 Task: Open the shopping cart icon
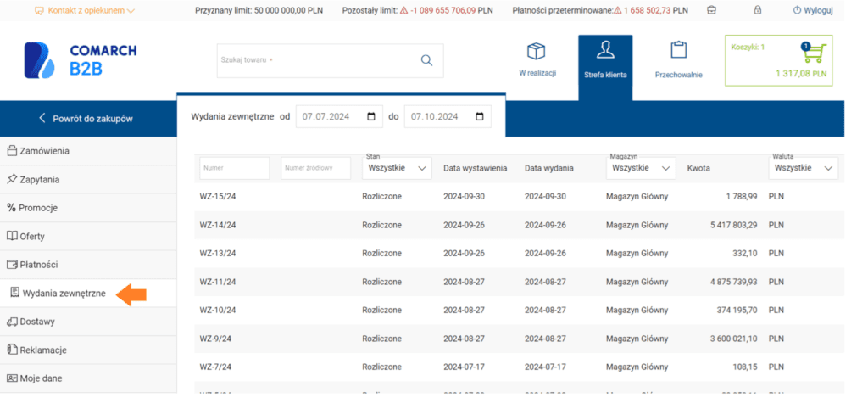[x=813, y=53]
